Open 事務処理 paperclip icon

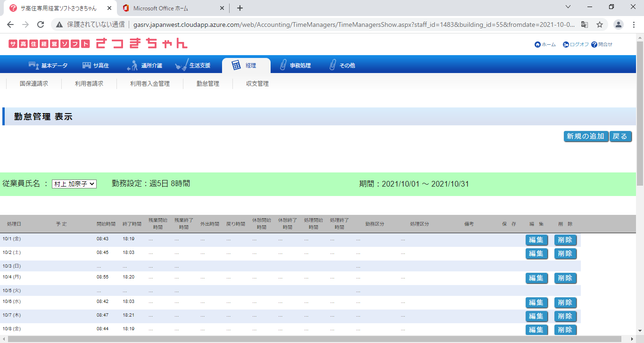283,65
